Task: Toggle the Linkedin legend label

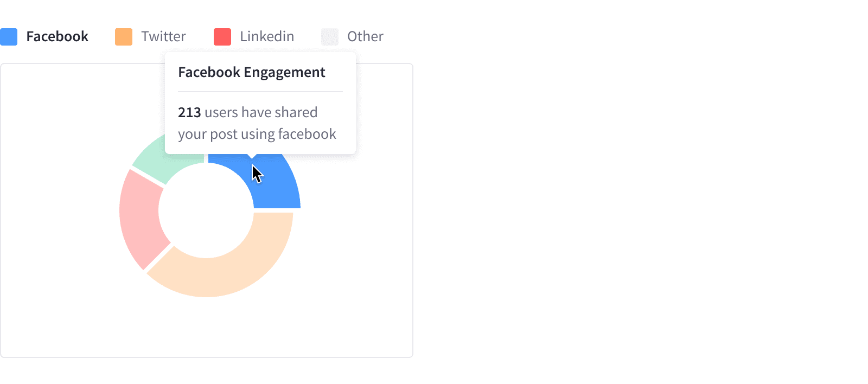Action: click(267, 37)
